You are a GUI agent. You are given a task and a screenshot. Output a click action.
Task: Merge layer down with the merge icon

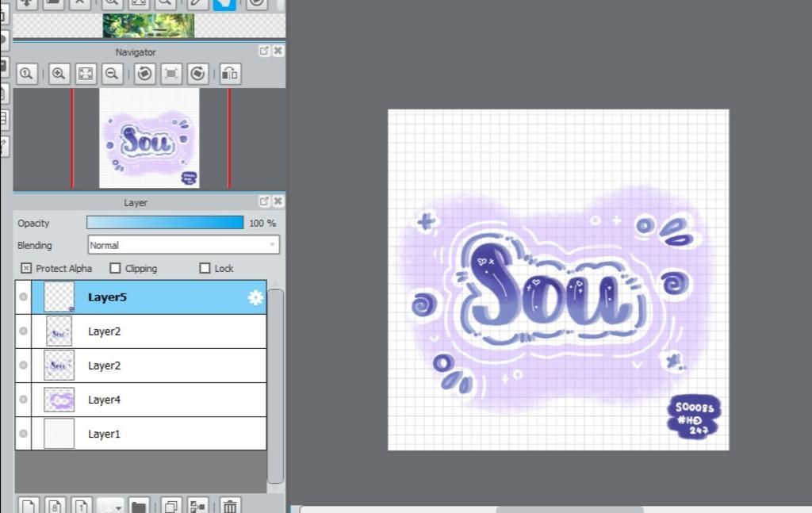pyautogui.click(x=197, y=505)
